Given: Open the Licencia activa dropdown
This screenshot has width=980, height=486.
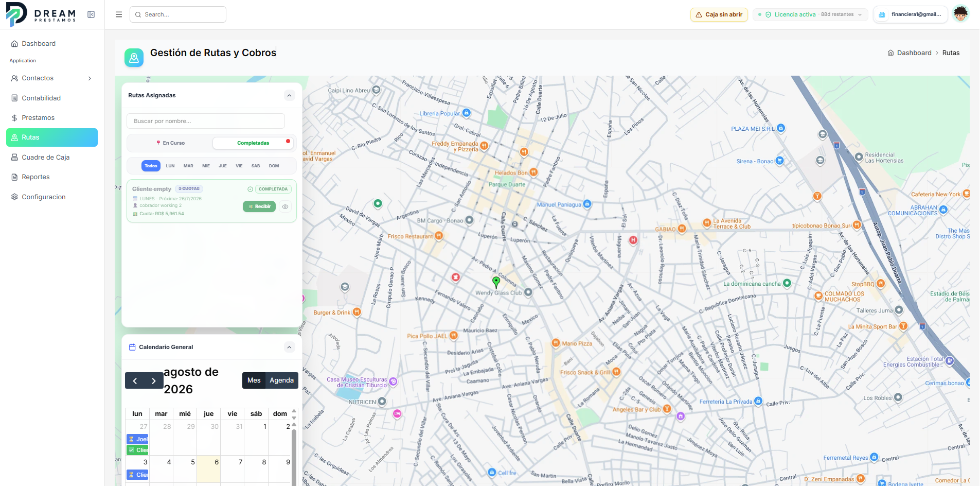Looking at the screenshot, I should [810, 14].
